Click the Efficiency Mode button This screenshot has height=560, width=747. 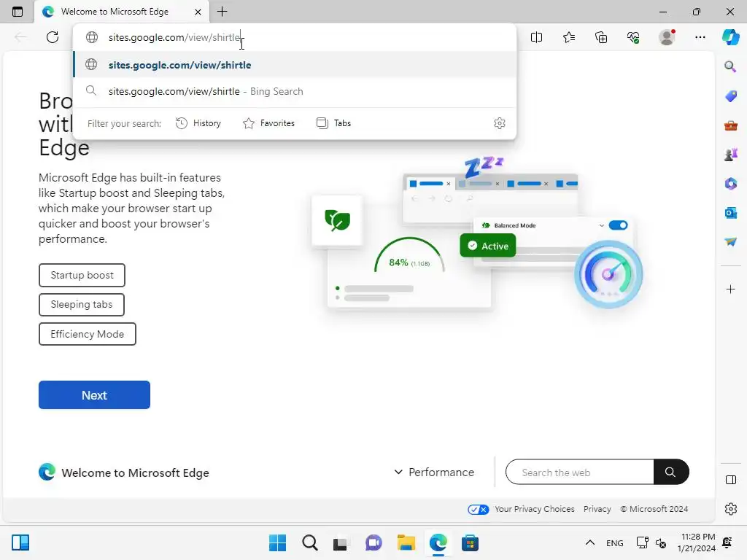(88, 334)
